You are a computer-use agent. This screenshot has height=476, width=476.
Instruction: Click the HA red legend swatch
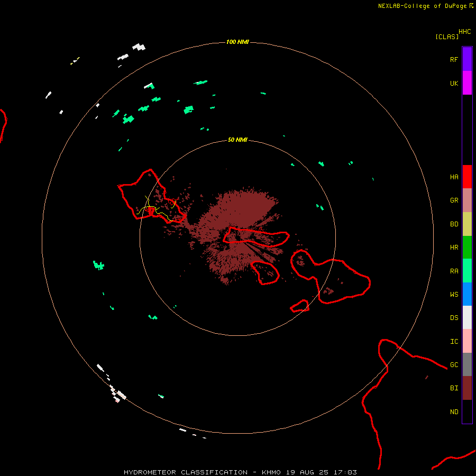pyautogui.click(x=467, y=177)
